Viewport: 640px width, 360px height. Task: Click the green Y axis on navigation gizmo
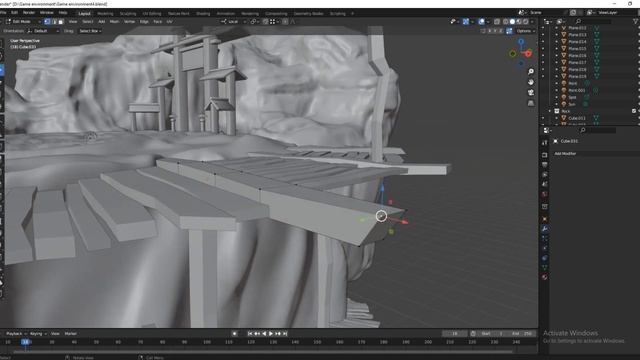click(513, 53)
